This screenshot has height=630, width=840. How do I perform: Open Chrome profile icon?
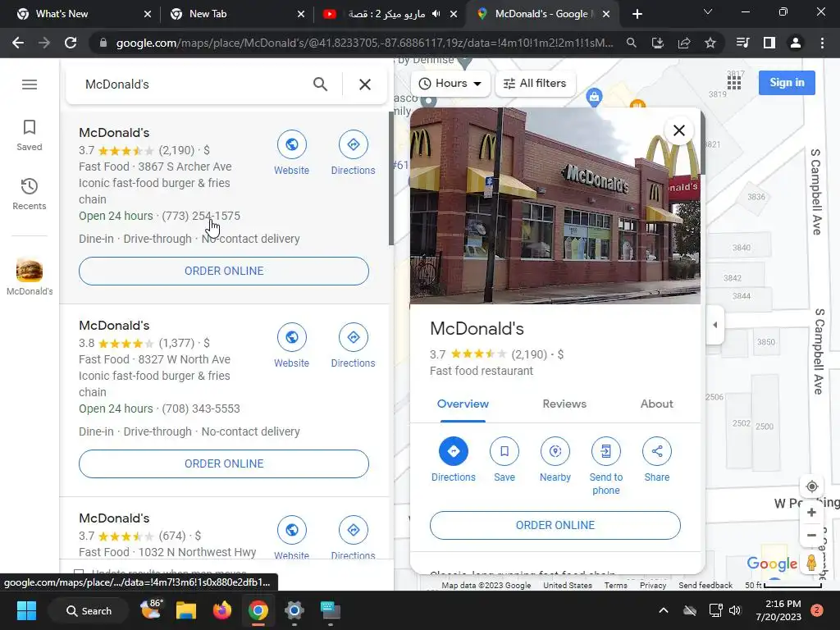pyautogui.click(x=796, y=43)
